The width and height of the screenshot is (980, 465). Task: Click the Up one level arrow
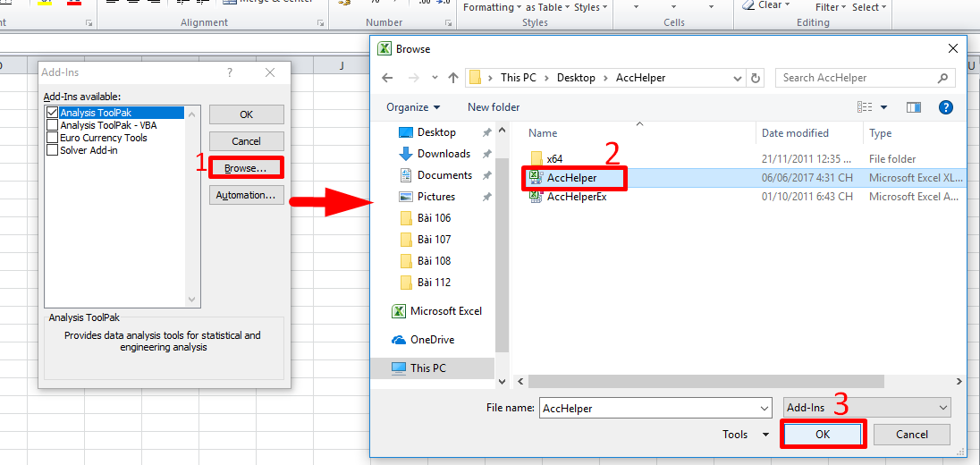[x=453, y=78]
